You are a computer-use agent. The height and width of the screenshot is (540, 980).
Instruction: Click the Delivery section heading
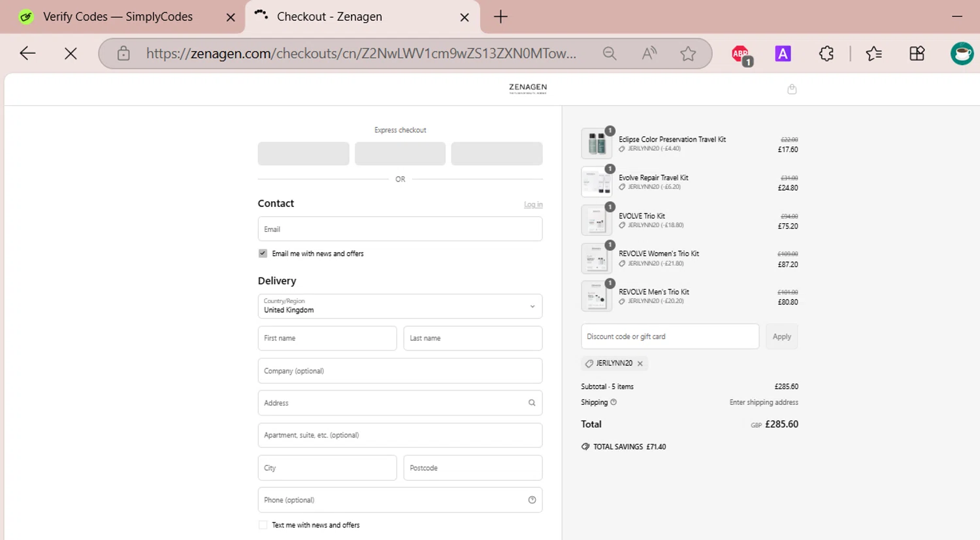277,281
